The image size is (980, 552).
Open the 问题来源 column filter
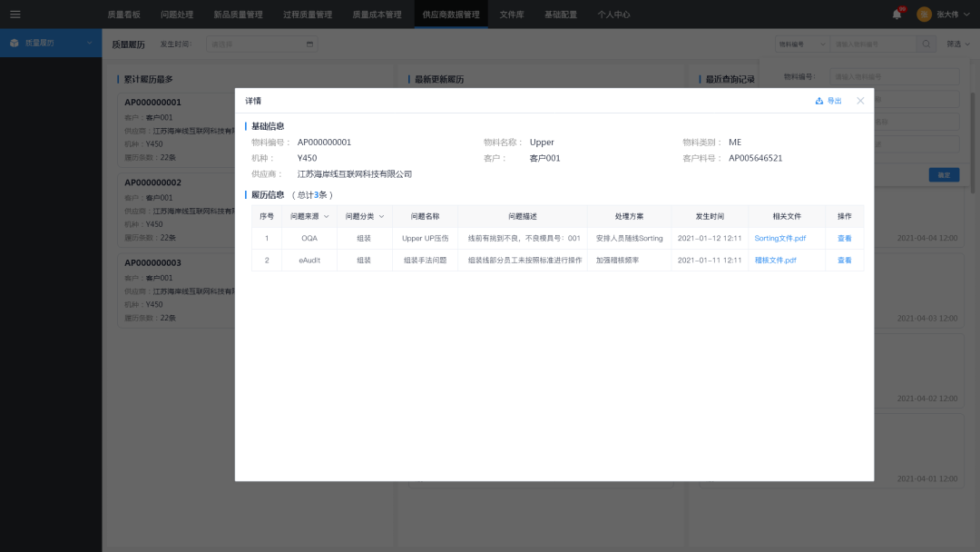pyautogui.click(x=326, y=216)
